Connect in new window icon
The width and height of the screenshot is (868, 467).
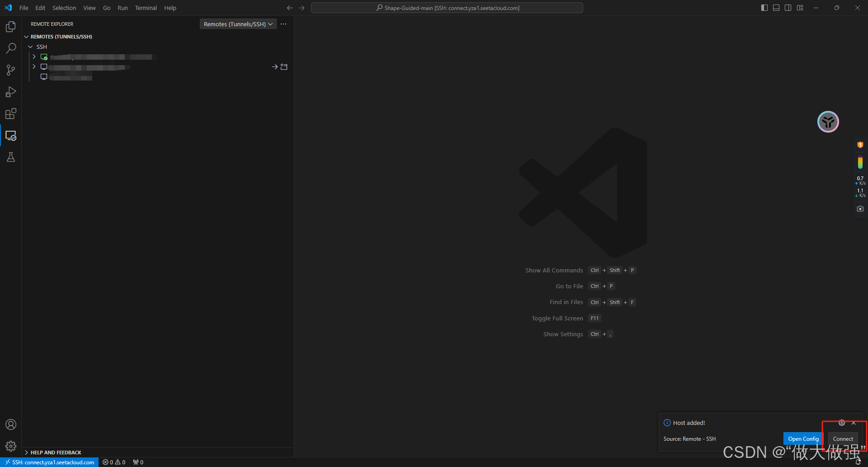coord(284,67)
